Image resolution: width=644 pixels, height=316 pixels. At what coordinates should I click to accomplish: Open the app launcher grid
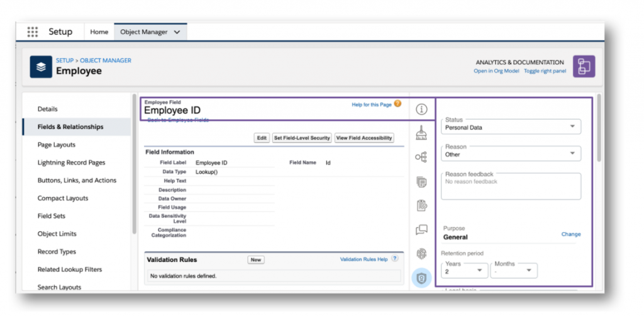pos(33,31)
